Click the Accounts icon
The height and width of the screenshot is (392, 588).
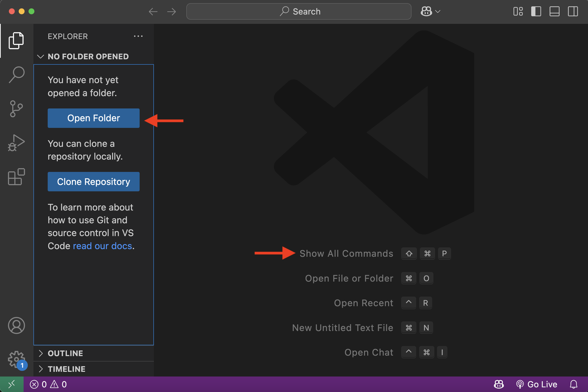[x=16, y=326]
